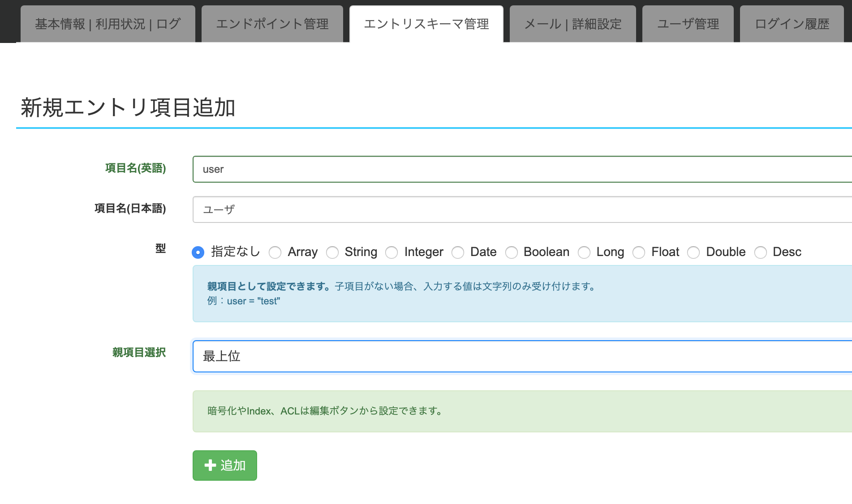The width and height of the screenshot is (852, 504).
Task: Click the 親項目として設定できます。 bold note
Action: [269, 286]
